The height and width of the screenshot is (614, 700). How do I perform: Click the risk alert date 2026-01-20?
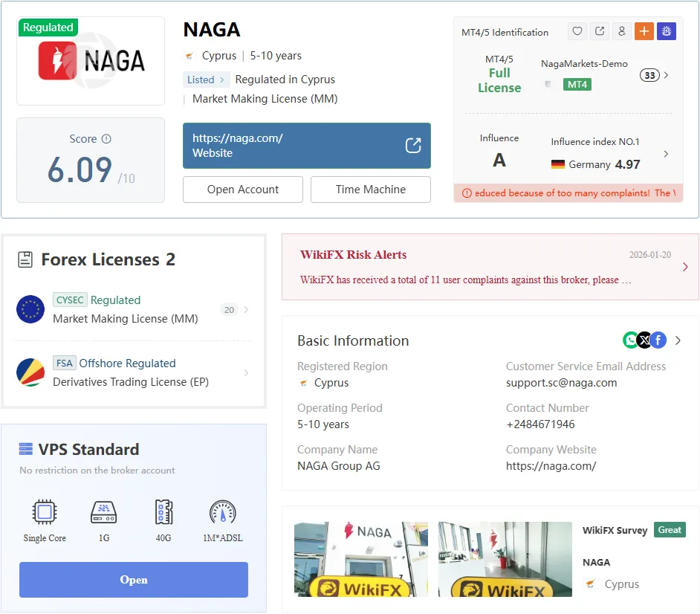[649, 255]
